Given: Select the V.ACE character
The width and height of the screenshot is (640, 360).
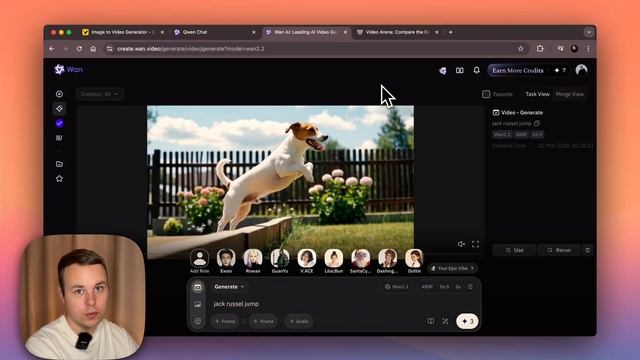Looking at the screenshot, I should [307, 261].
